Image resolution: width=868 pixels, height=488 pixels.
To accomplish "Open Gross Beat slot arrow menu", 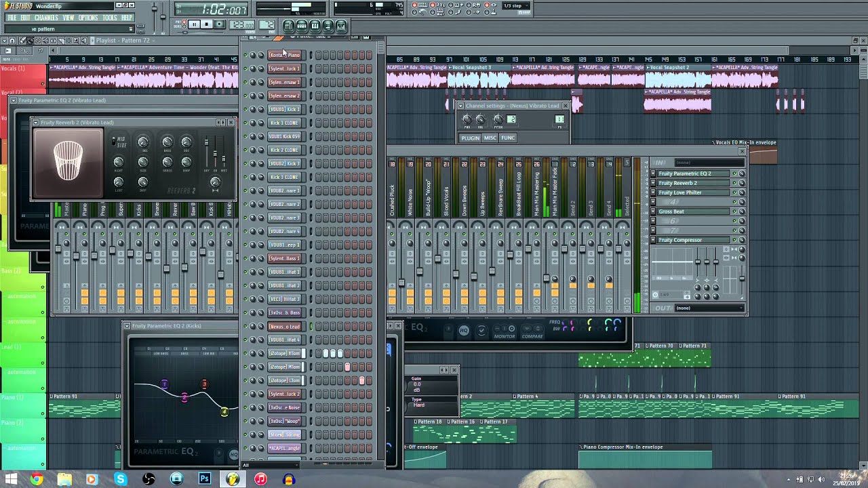I will pos(653,211).
